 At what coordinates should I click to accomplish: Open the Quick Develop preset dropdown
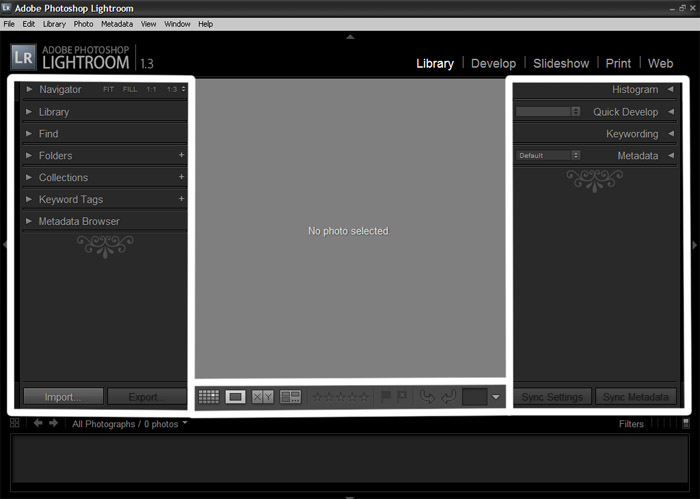(548, 111)
